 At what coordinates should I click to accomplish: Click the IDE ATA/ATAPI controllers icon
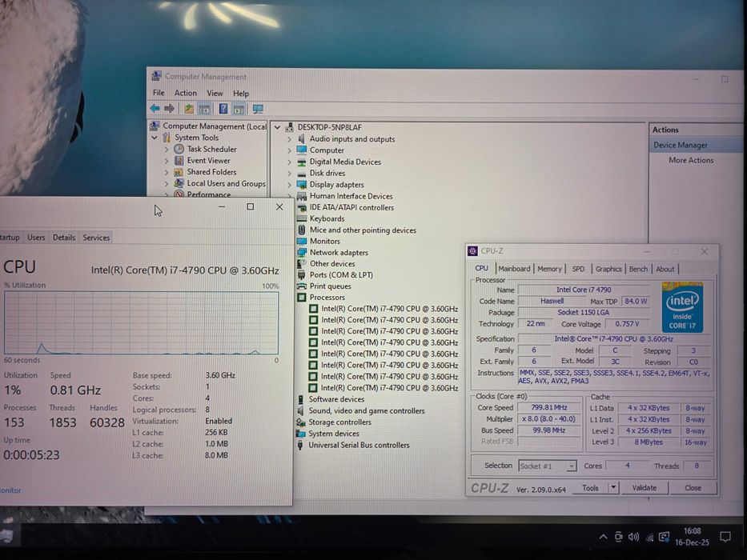tap(302, 207)
